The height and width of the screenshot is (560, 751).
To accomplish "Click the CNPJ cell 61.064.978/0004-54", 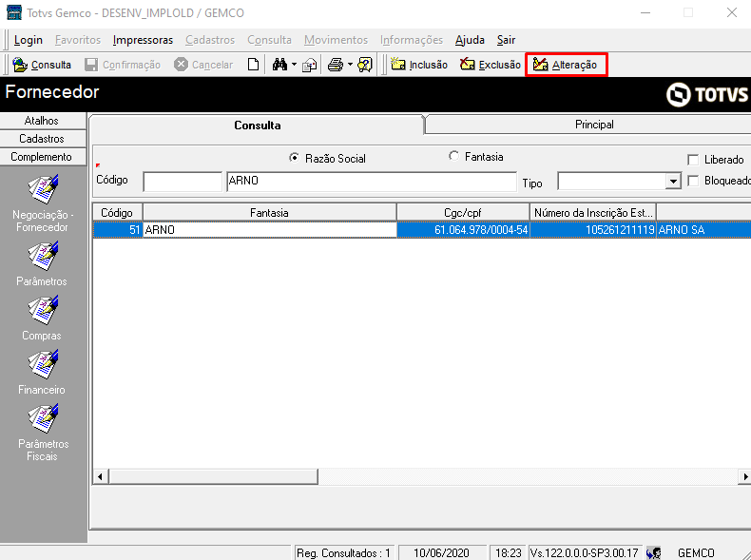I will [463, 230].
